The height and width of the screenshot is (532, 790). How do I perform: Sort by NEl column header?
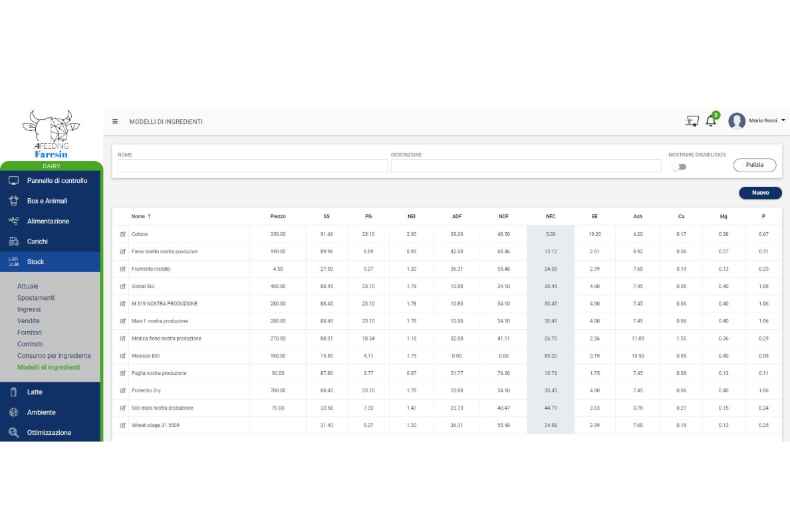412,216
